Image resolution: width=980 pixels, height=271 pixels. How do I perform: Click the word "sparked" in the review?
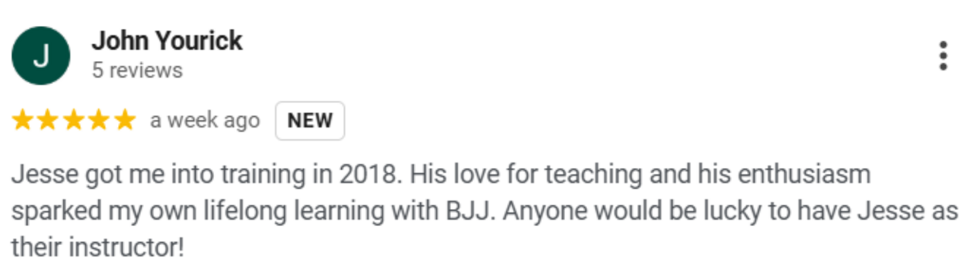click(x=56, y=211)
